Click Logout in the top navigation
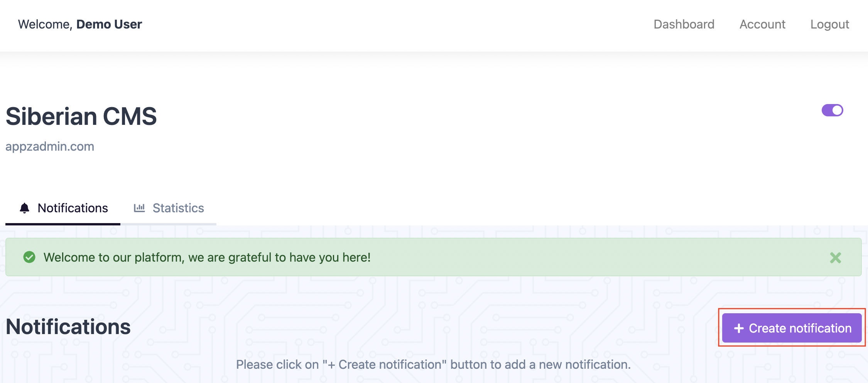 pos(830,24)
